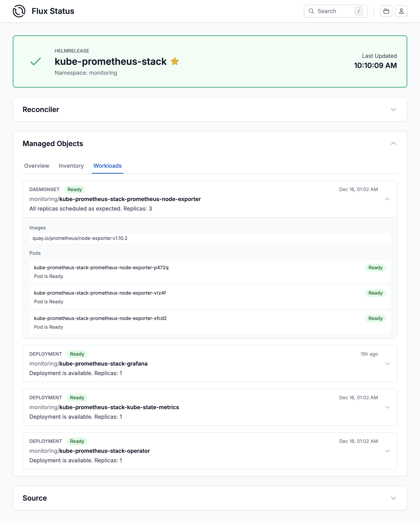Click the magnifying glass search icon
The height and width of the screenshot is (523, 420).
click(x=311, y=11)
